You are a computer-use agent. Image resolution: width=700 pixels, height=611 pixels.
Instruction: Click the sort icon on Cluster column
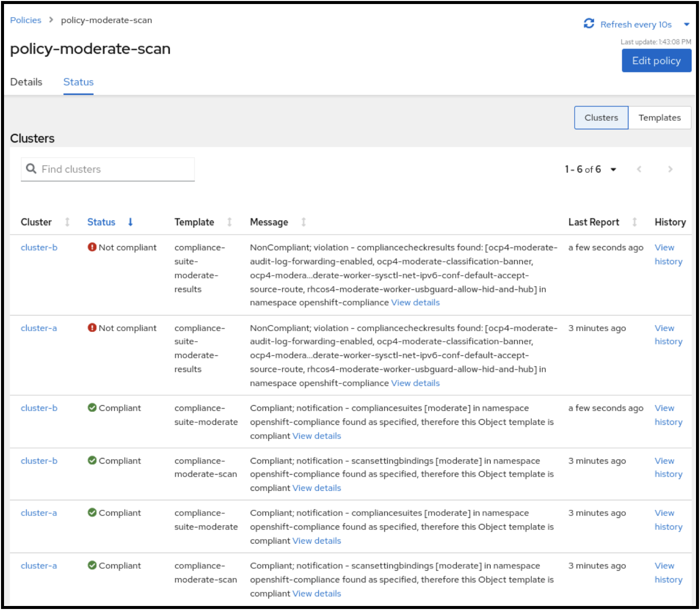[67, 222]
